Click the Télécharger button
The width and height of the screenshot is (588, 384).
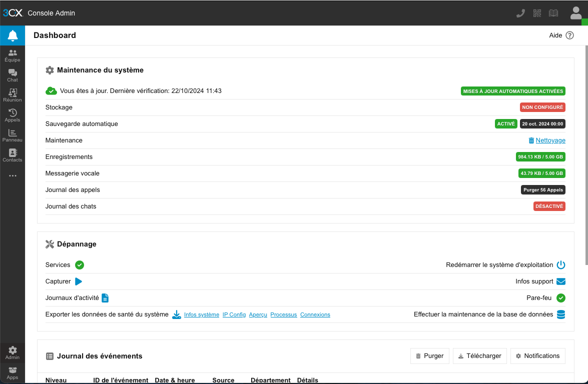pos(480,356)
